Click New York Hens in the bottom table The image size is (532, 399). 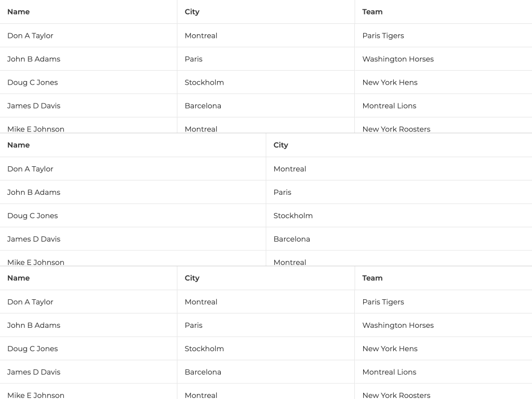tap(390, 349)
